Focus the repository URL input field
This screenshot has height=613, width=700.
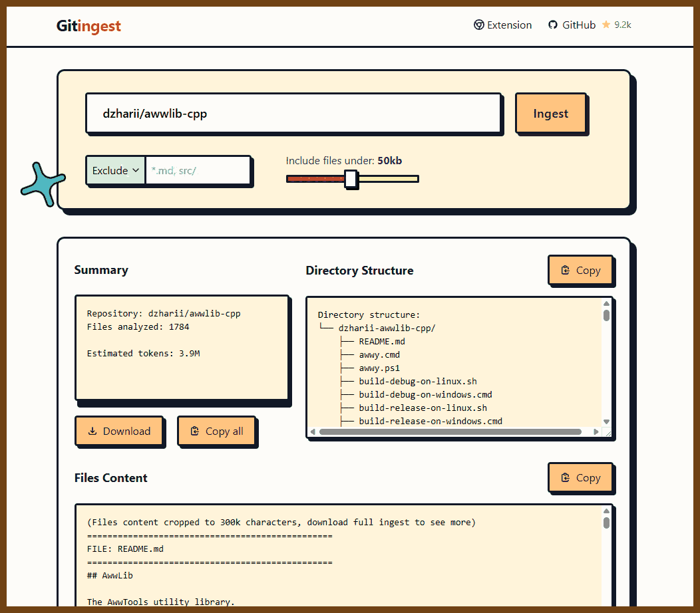[293, 113]
